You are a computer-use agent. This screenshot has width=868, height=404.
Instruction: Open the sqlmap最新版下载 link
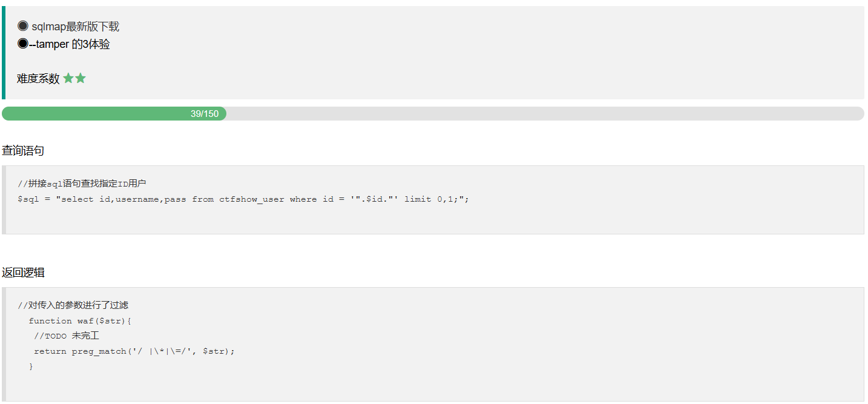(x=76, y=27)
